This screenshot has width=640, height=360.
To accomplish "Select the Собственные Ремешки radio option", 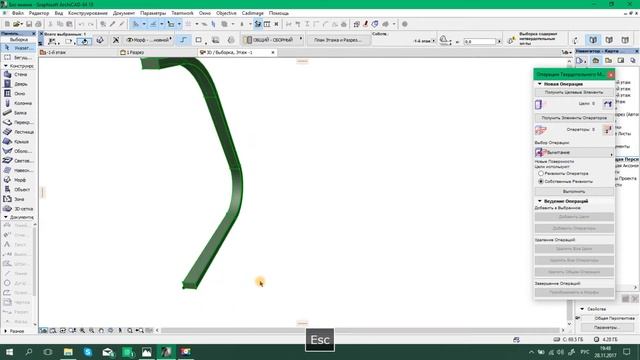I will (541, 181).
